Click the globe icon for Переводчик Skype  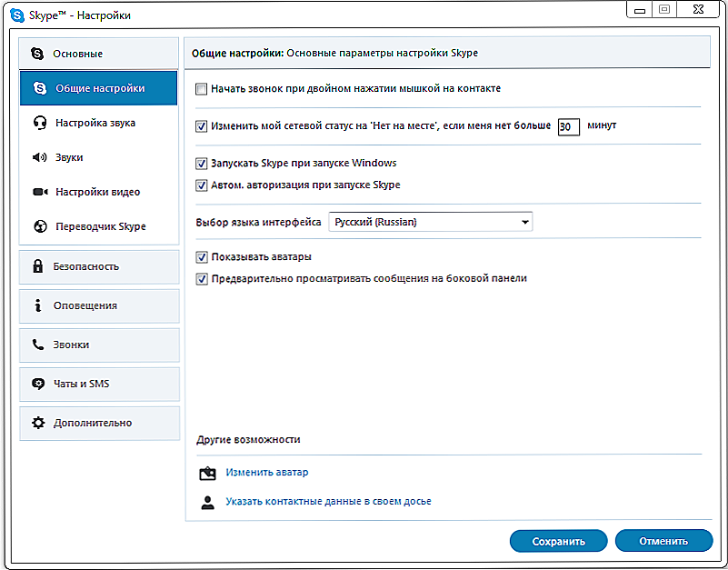tap(40, 226)
